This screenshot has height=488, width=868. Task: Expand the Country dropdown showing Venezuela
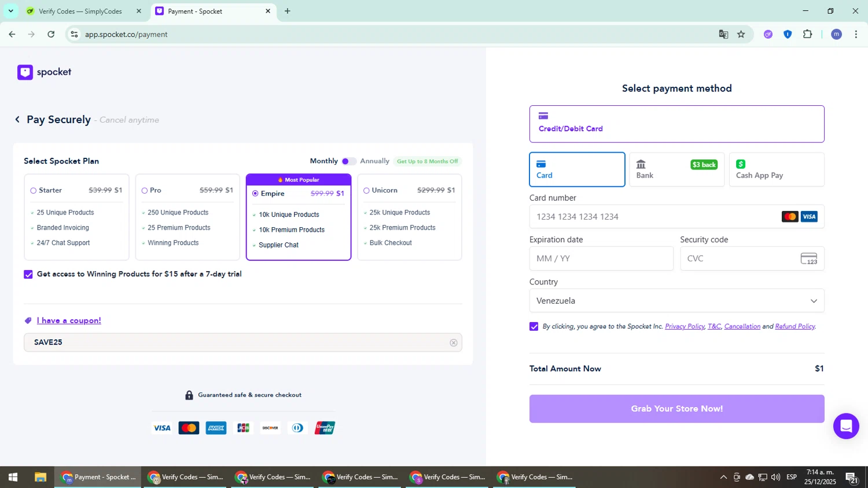click(676, 301)
